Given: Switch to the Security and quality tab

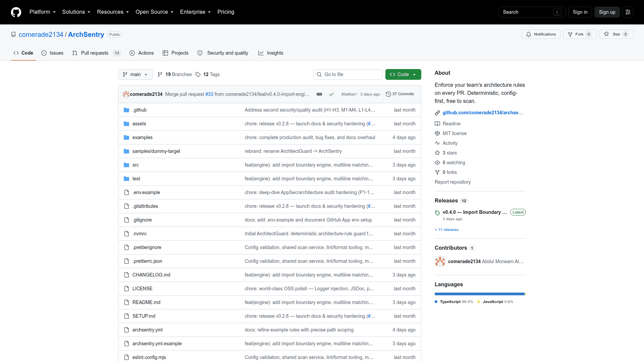Looking at the screenshot, I should 223,53.
